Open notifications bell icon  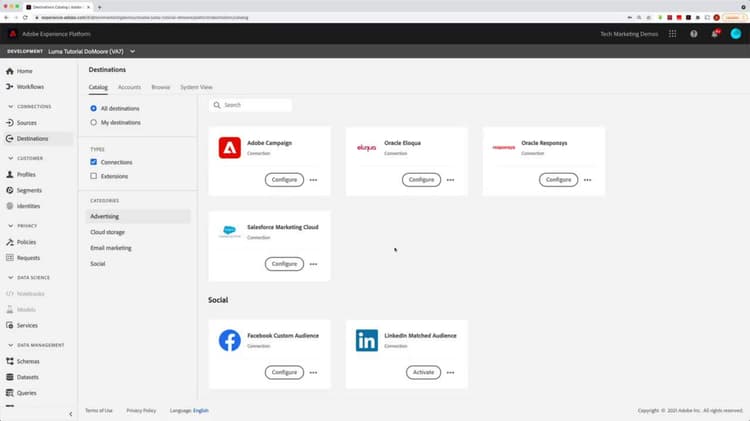pos(715,34)
